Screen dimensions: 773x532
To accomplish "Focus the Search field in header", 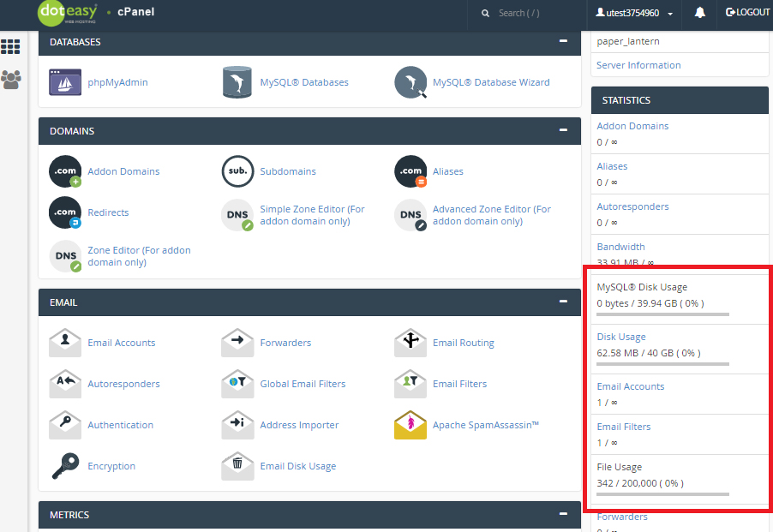I will point(526,14).
